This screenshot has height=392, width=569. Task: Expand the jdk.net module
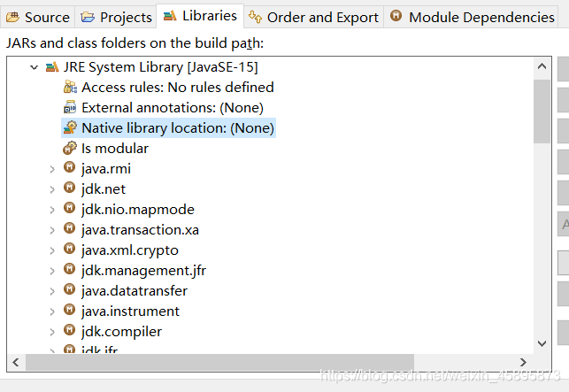[52, 189]
